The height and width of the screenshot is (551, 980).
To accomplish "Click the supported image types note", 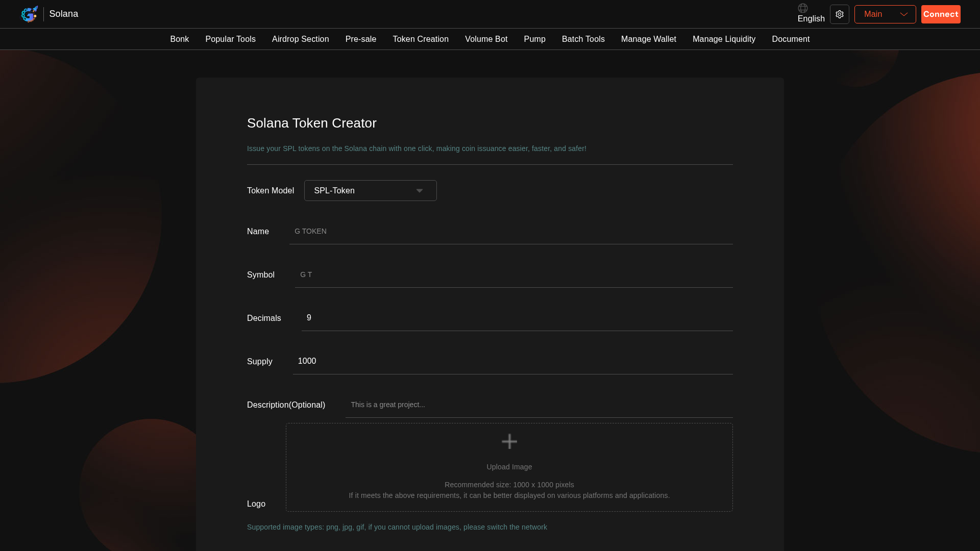I will click(397, 527).
